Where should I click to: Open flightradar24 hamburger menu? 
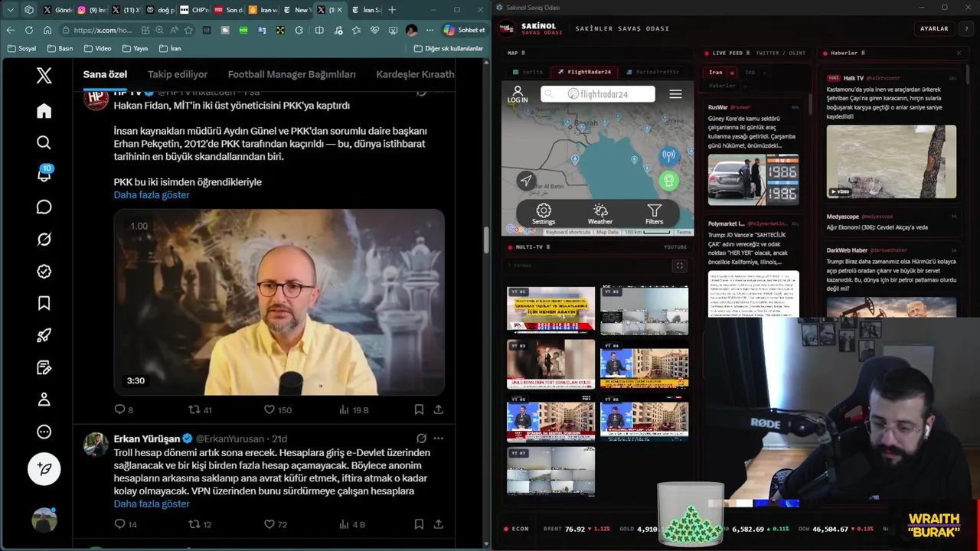675,94
